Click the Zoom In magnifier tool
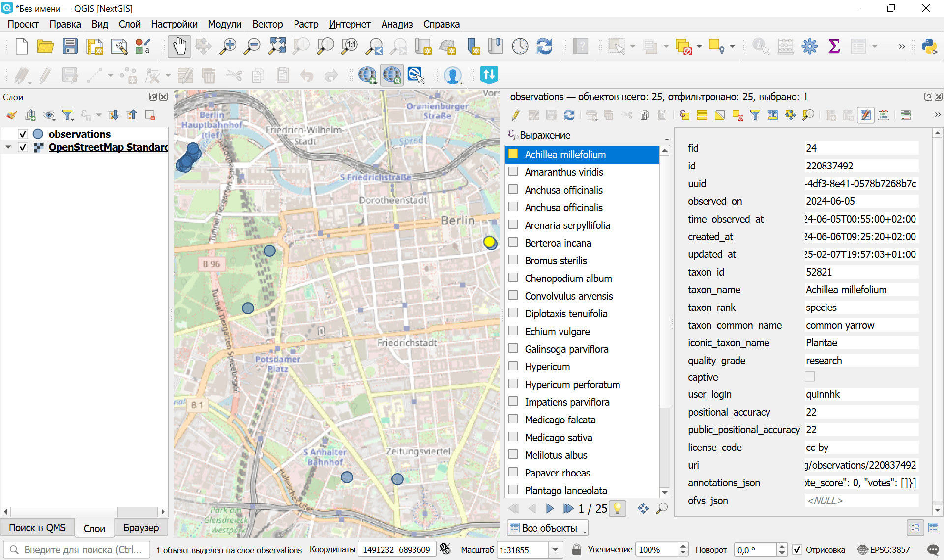The width and height of the screenshot is (944, 560). [228, 47]
